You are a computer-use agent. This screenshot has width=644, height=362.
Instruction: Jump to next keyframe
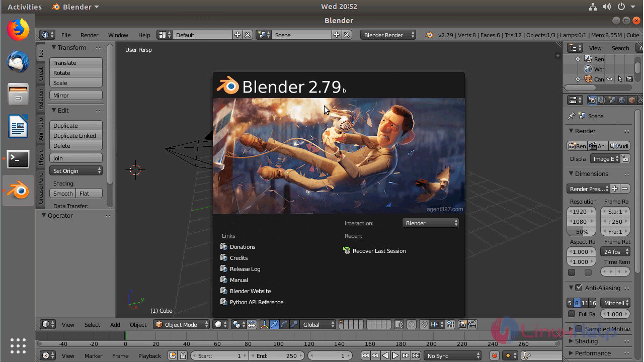(x=406, y=355)
